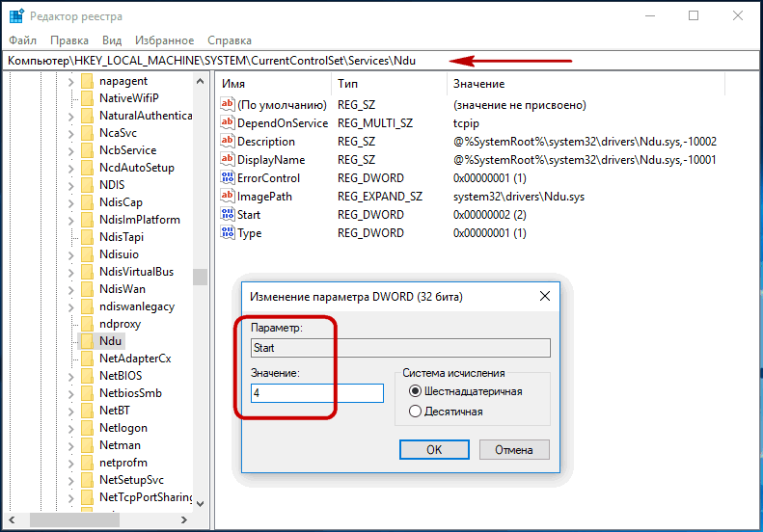
Task: Click the string icon of DependOnService value
Action: (x=228, y=122)
